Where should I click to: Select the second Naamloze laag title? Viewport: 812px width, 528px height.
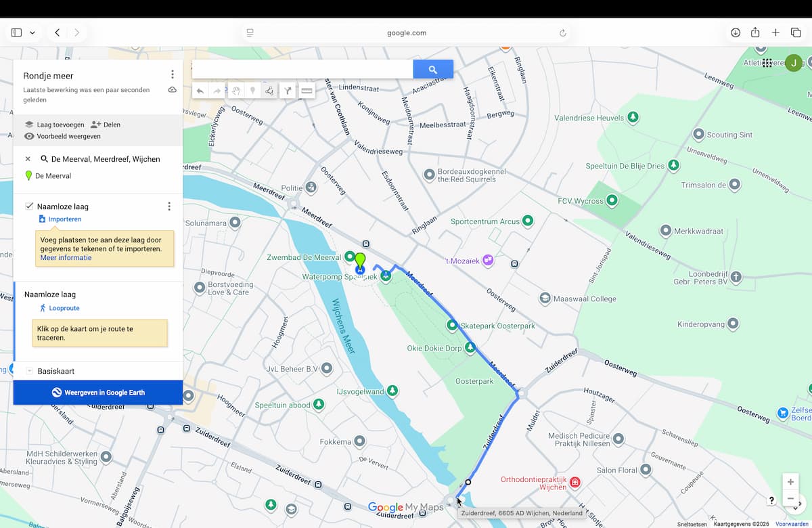point(50,294)
